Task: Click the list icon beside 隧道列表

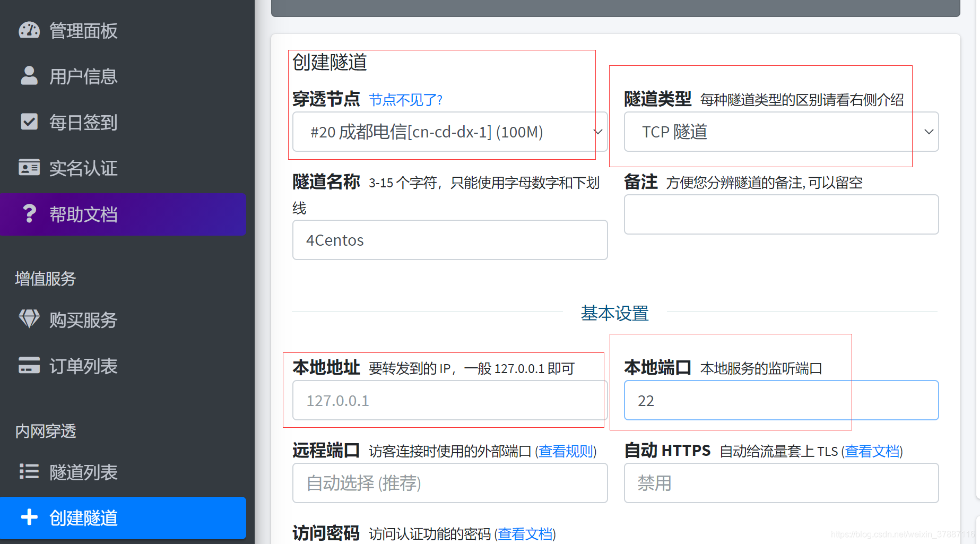Action: click(29, 471)
